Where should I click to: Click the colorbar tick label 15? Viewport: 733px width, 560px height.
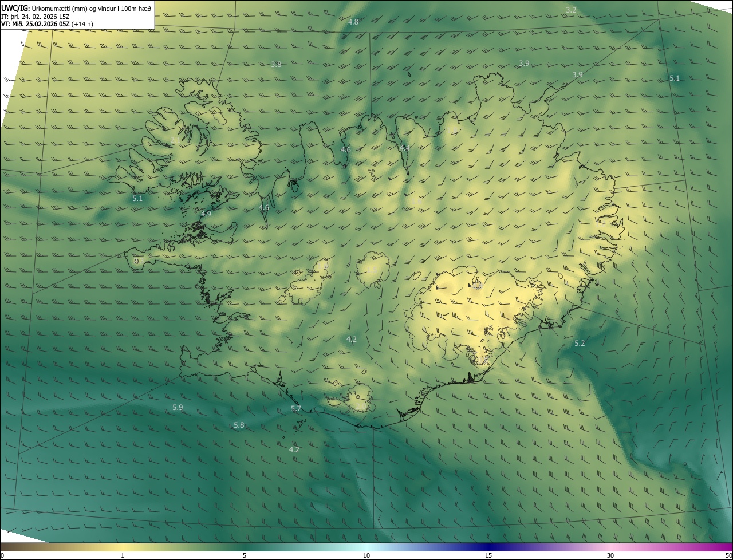click(488, 555)
